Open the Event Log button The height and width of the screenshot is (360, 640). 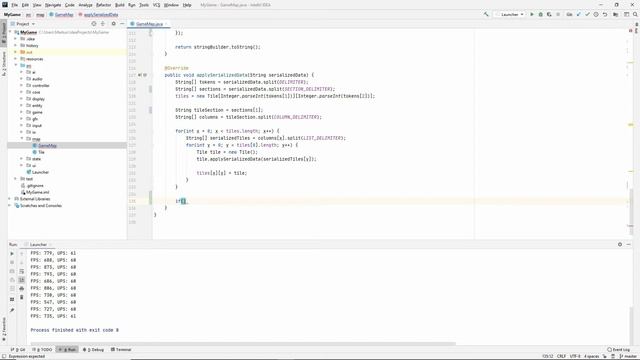point(618,350)
